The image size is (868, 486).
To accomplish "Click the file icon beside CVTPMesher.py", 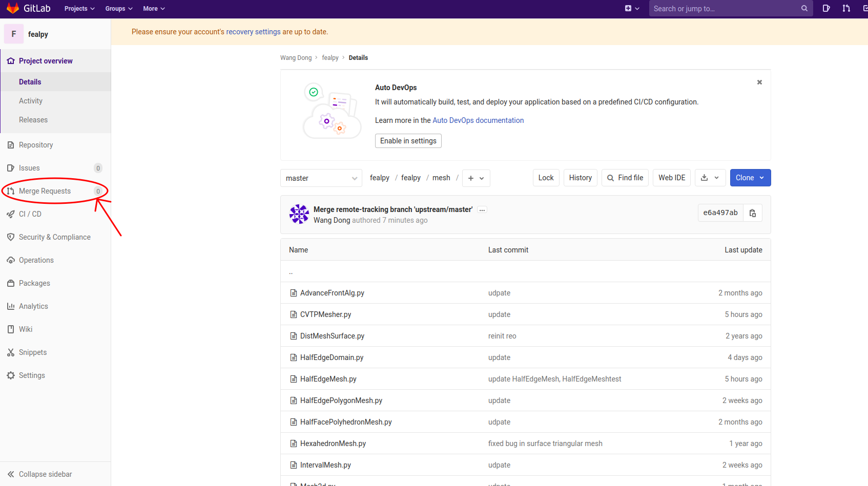I will pos(294,314).
